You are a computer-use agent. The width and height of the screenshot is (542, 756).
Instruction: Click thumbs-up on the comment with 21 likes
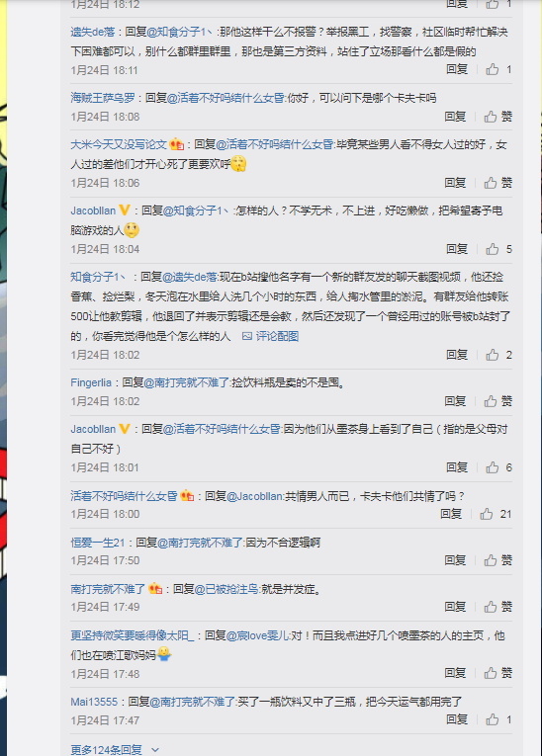pos(496,514)
